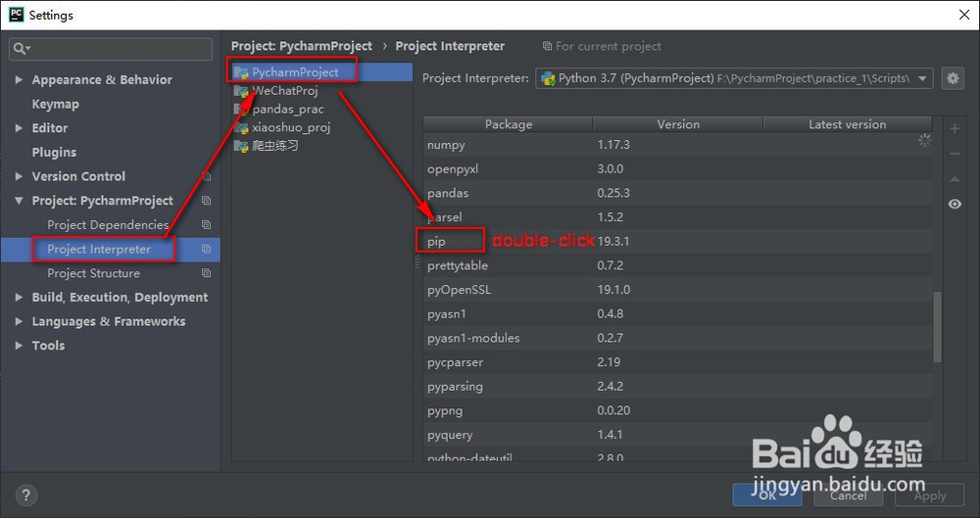The height and width of the screenshot is (518, 980).
Task: Click the Python icon in interpreter dropdown
Action: coord(548,78)
